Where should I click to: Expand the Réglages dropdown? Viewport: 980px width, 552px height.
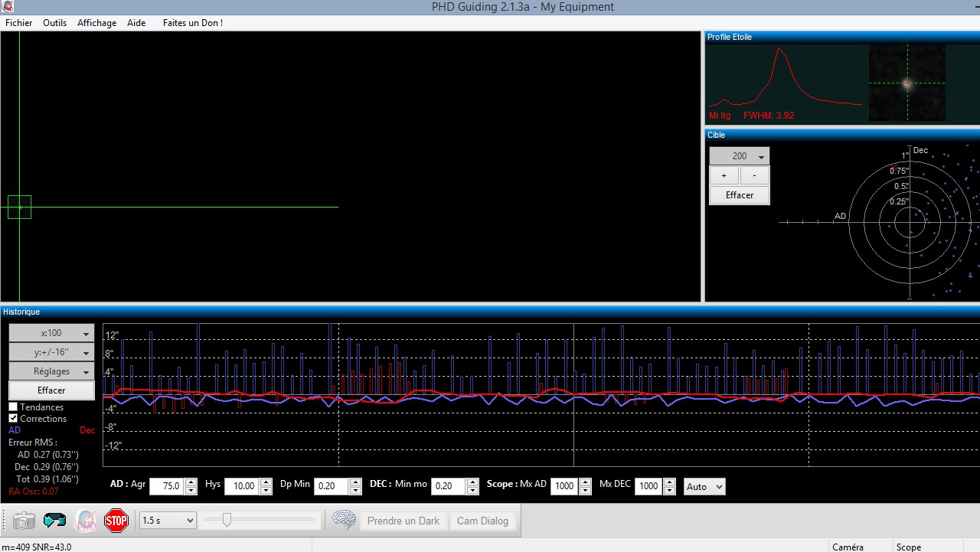tap(51, 371)
